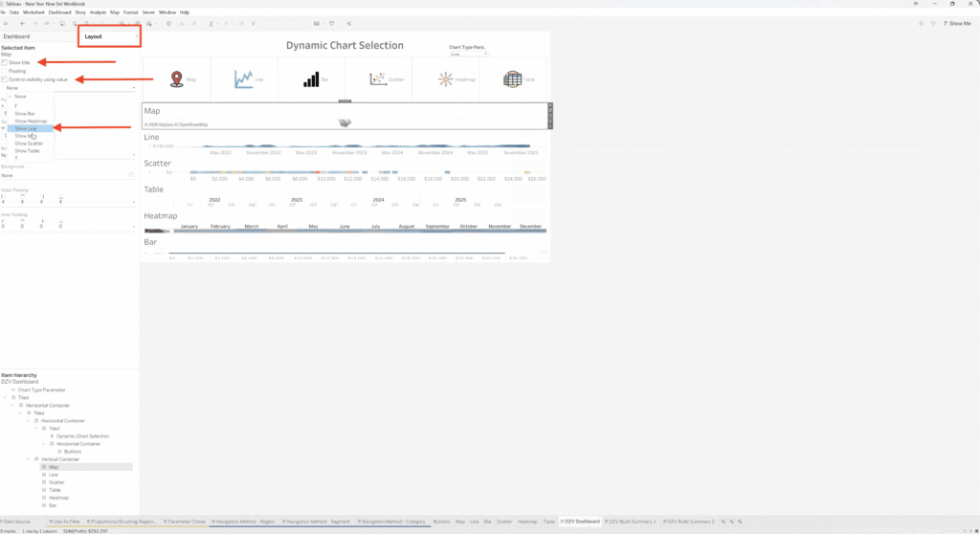
Task: Toggle the Show title checkbox
Action: pos(5,62)
